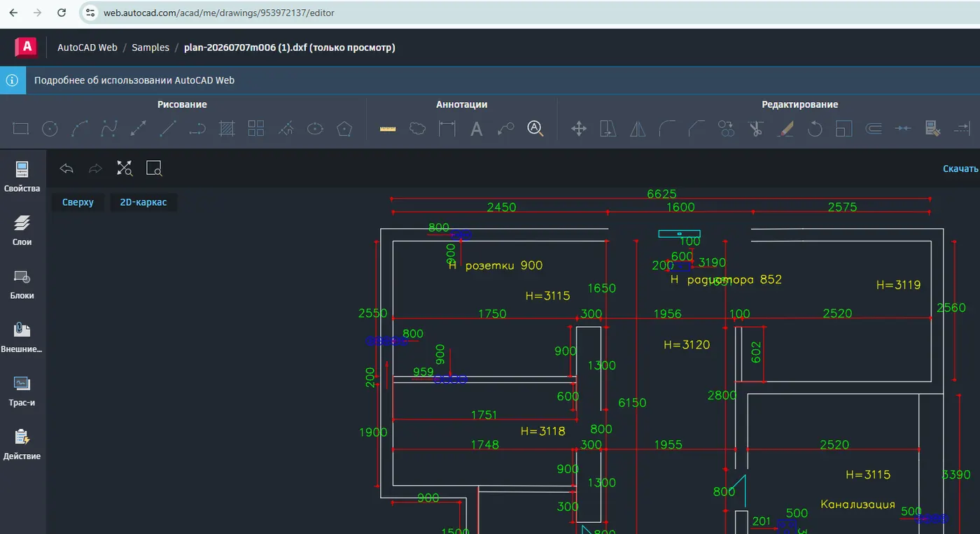Select the Hatch fill tool
The height and width of the screenshot is (534, 980).
pyautogui.click(x=227, y=128)
